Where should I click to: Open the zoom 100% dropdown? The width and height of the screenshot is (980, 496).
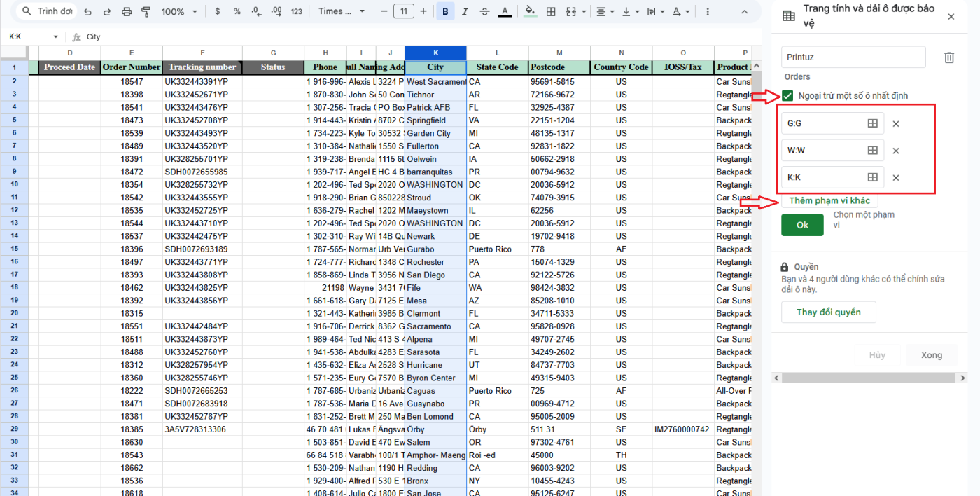coord(178,12)
